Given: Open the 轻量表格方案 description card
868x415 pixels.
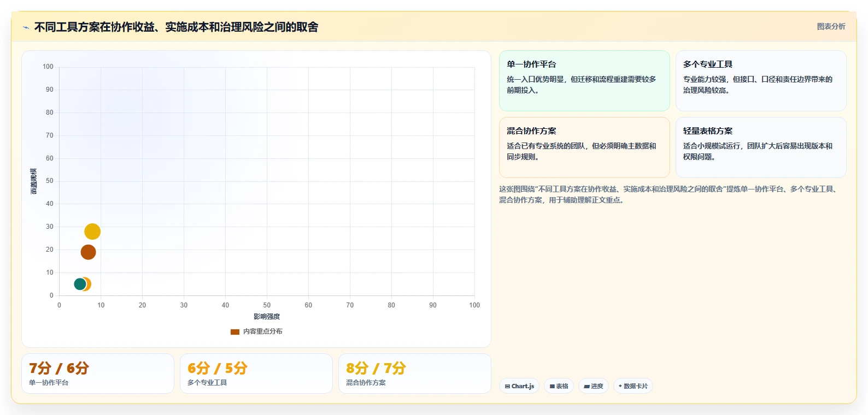Looking at the screenshot, I should point(761,147).
